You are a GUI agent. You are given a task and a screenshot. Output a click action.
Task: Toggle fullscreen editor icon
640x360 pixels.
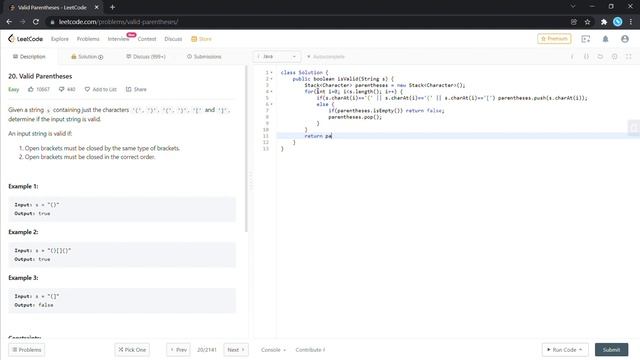point(629,57)
